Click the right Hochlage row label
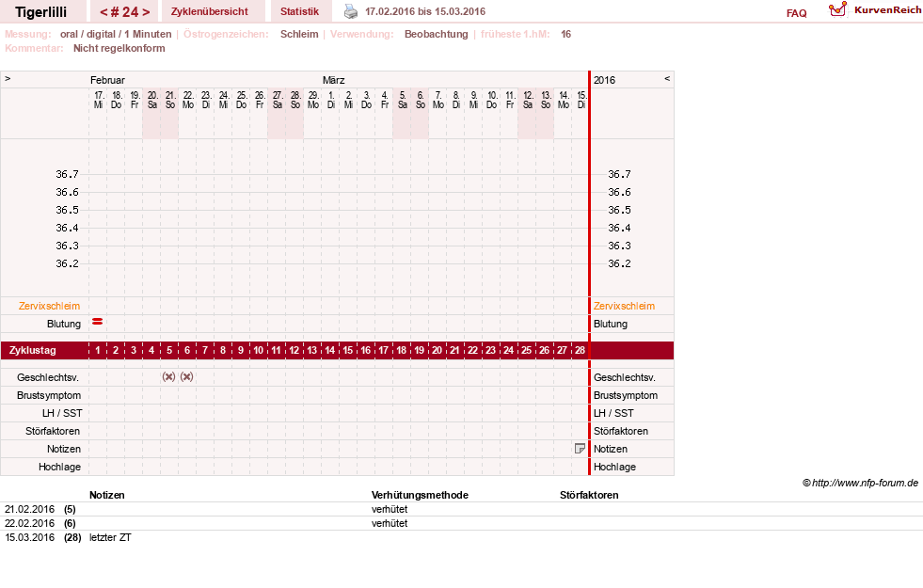 pos(614,467)
